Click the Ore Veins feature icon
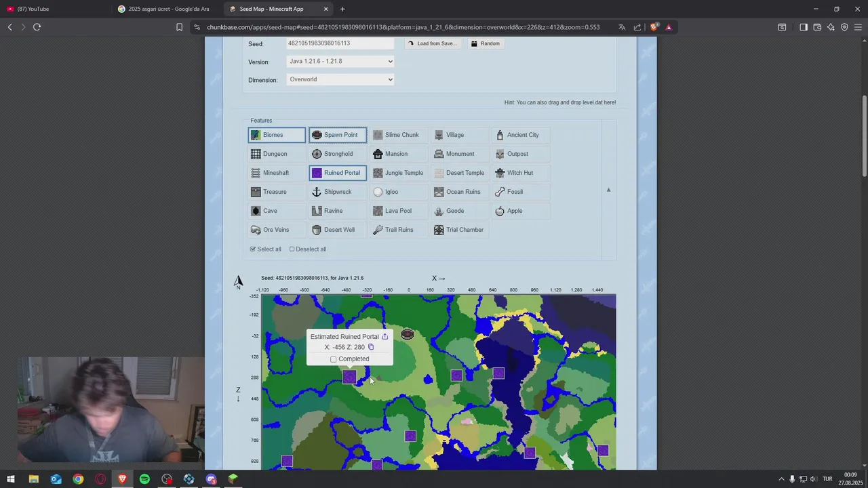 [x=256, y=230]
